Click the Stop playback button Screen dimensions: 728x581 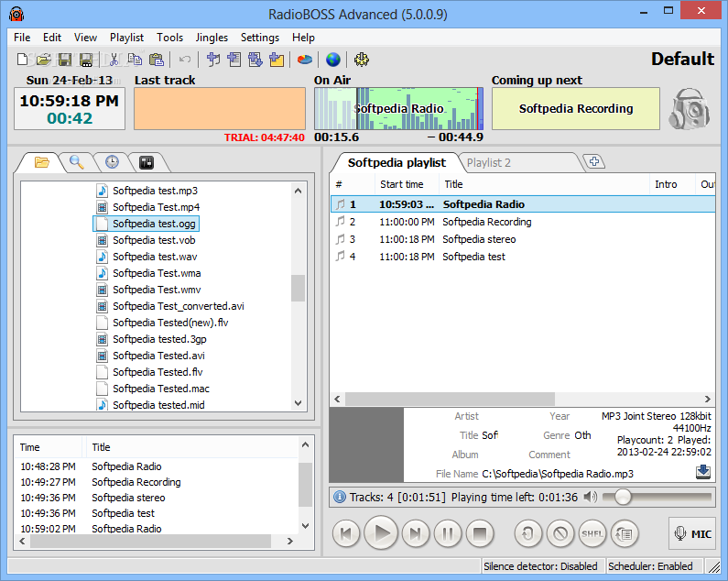479,533
